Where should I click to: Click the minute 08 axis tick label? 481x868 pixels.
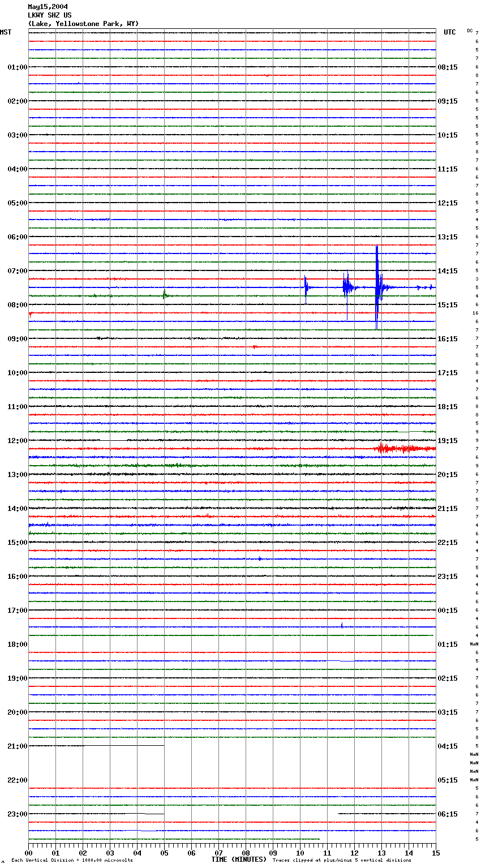(x=246, y=853)
